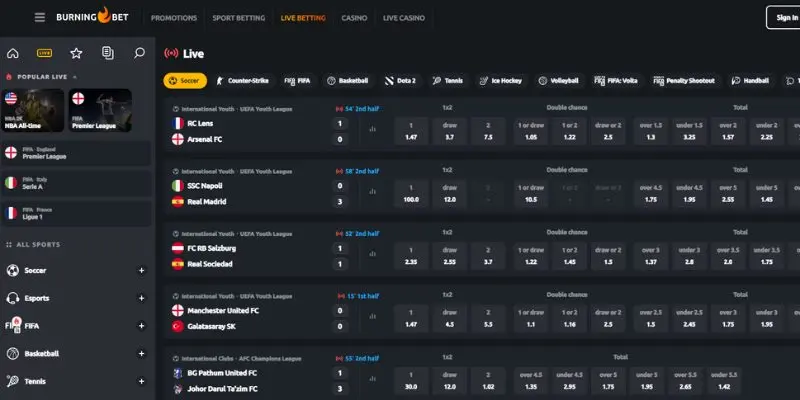The width and height of the screenshot is (800, 400).
Task: Click the Basketball icon in All Sports
Action: [x=13, y=354]
